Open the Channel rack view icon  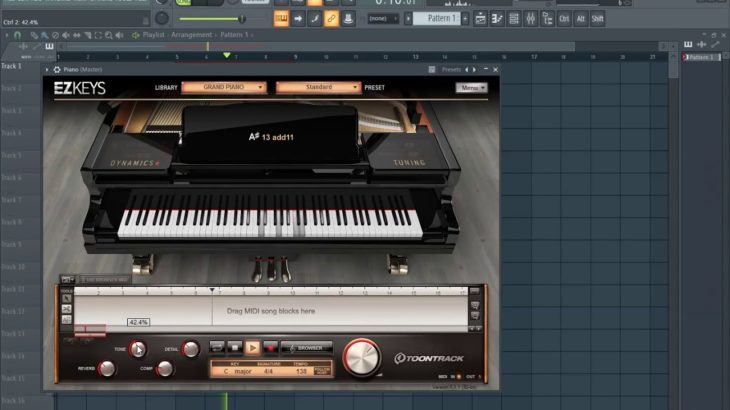(x=514, y=19)
